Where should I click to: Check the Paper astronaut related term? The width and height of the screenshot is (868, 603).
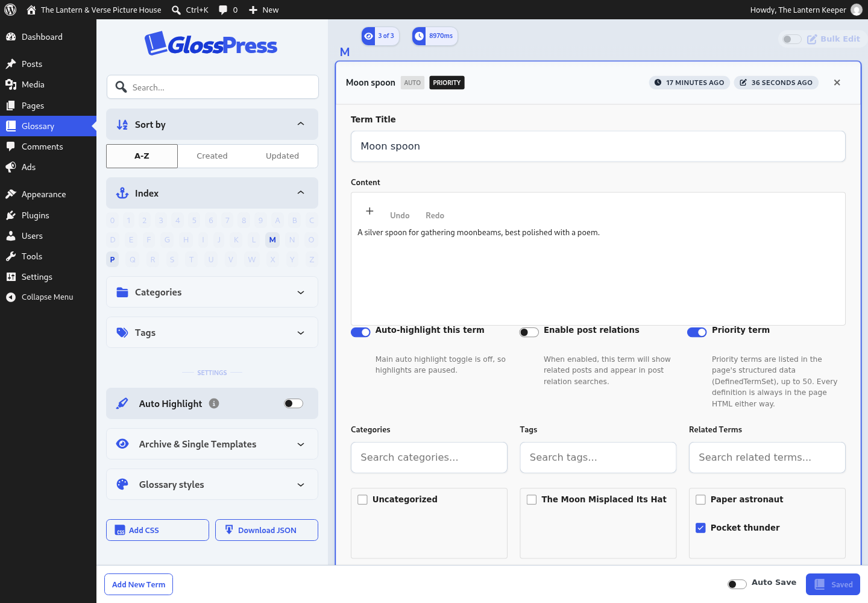(x=700, y=499)
